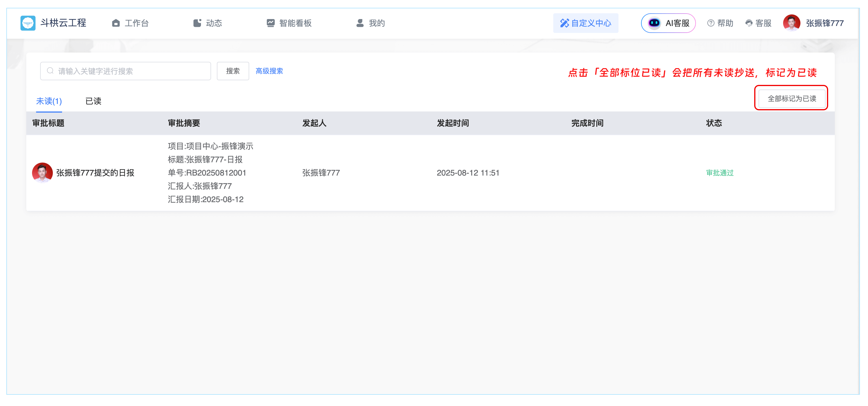The image size is (868, 406).
Task: Click the AI客服 text label
Action: [x=677, y=23]
